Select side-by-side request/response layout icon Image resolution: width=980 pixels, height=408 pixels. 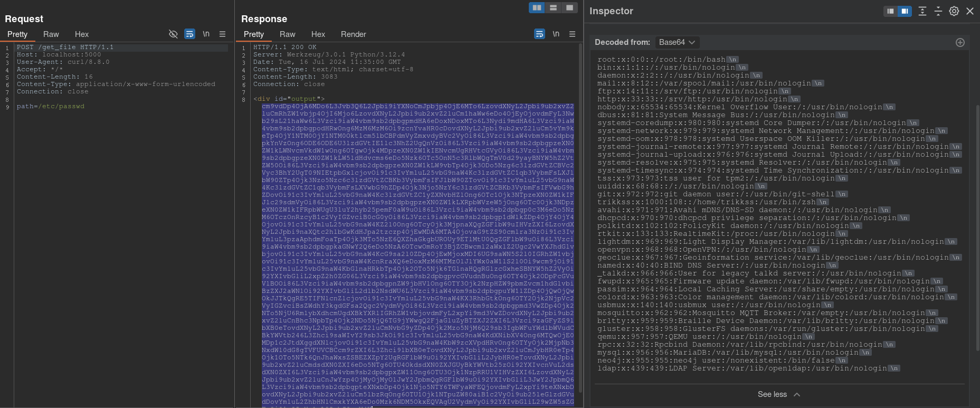coord(537,7)
